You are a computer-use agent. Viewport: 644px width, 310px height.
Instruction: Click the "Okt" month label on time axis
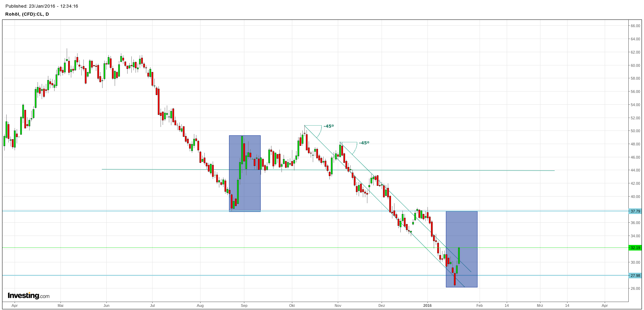[292, 305]
